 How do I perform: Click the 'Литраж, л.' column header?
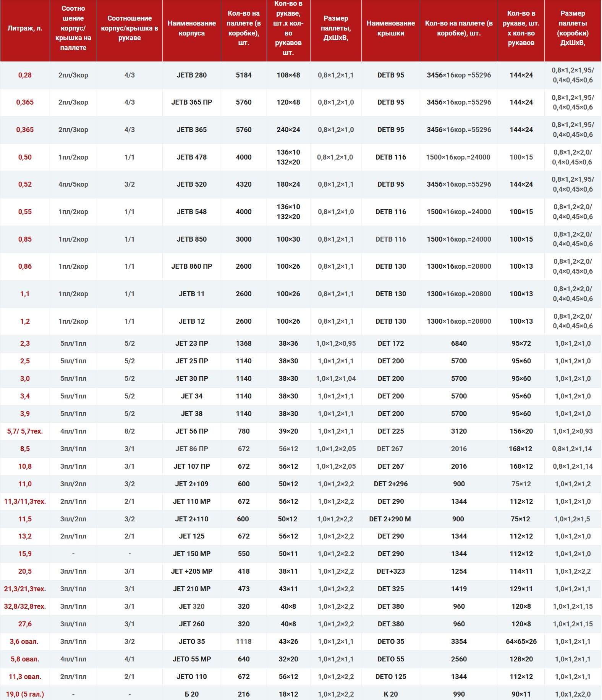pos(25,28)
